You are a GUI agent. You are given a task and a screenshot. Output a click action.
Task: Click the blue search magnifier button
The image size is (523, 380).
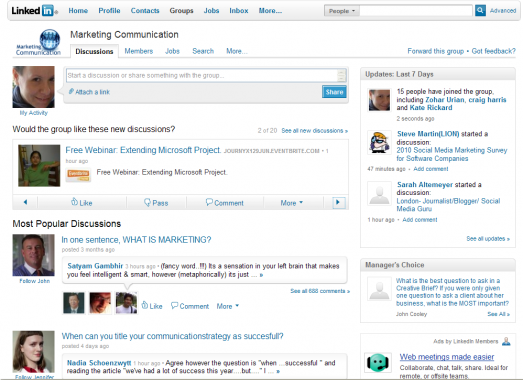click(x=480, y=10)
